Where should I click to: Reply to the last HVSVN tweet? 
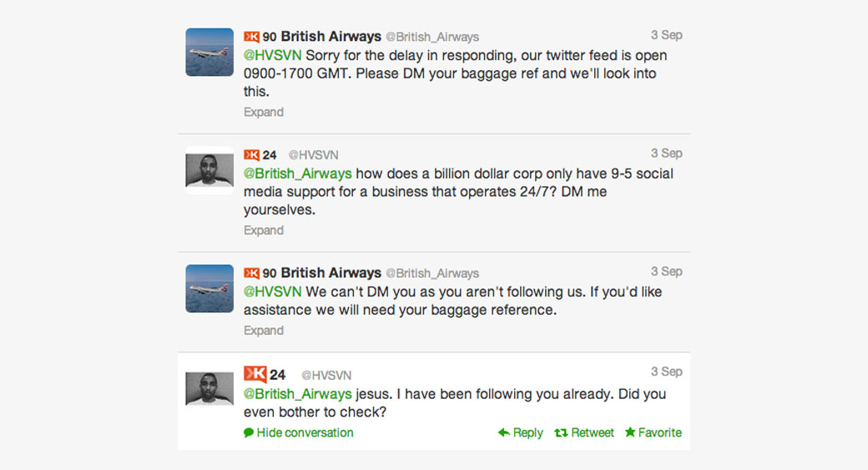click(x=520, y=432)
